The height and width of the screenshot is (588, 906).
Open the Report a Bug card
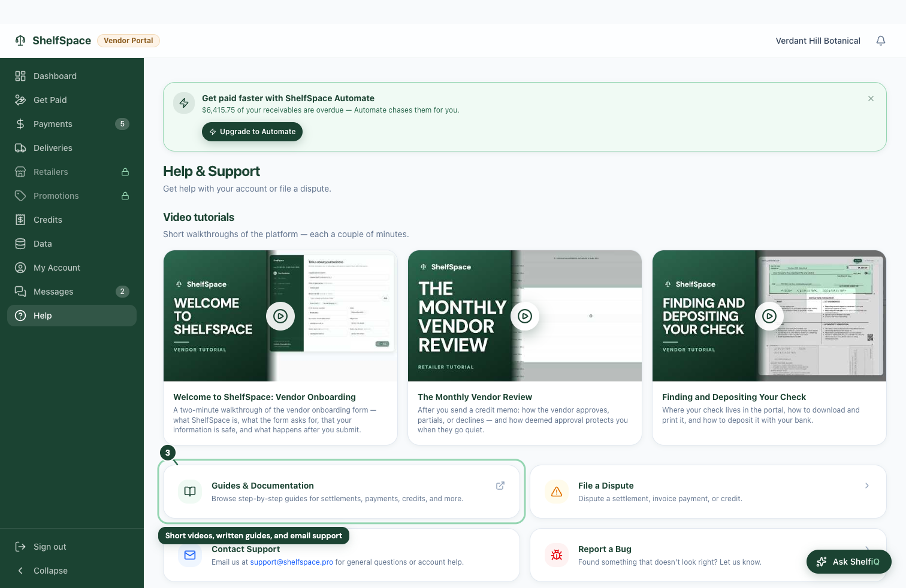tap(708, 555)
